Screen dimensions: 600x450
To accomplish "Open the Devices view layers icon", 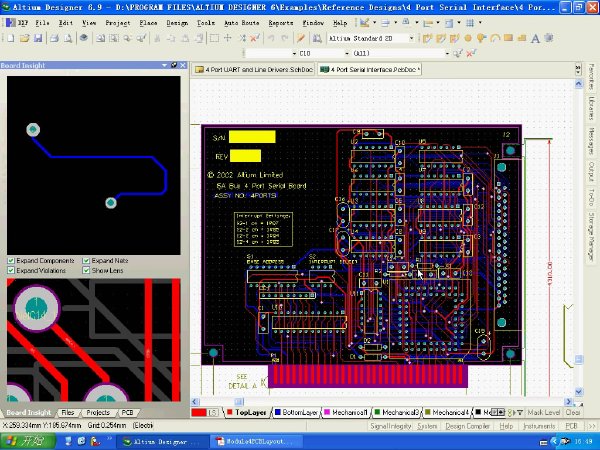I will tap(84, 38).
